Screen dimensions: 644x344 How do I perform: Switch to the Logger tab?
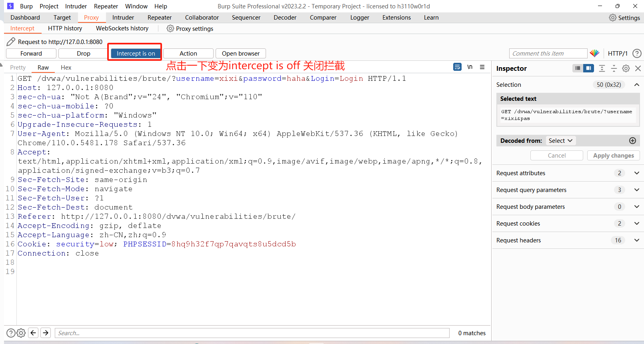[360, 18]
